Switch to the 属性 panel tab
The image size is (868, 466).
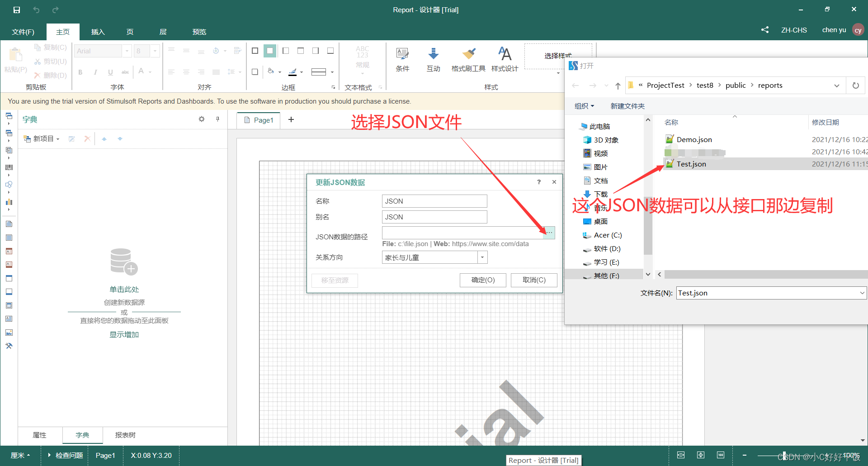[x=40, y=435]
